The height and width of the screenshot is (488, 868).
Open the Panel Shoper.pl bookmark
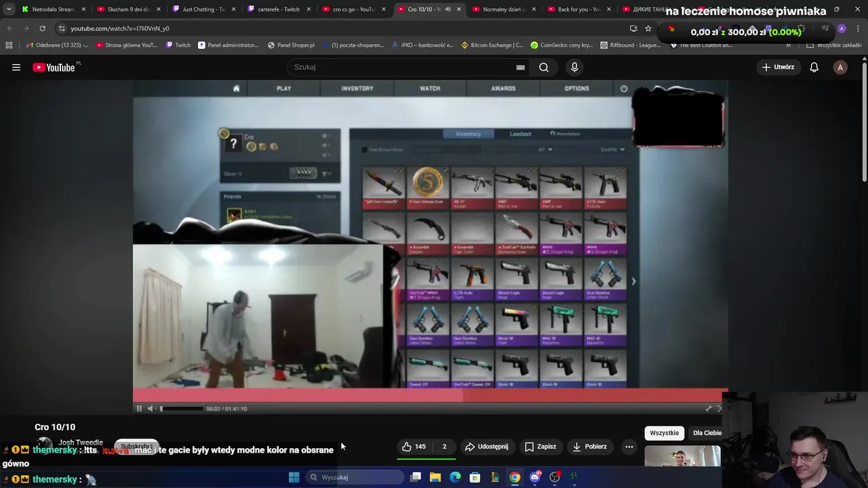click(x=291, y=45)
